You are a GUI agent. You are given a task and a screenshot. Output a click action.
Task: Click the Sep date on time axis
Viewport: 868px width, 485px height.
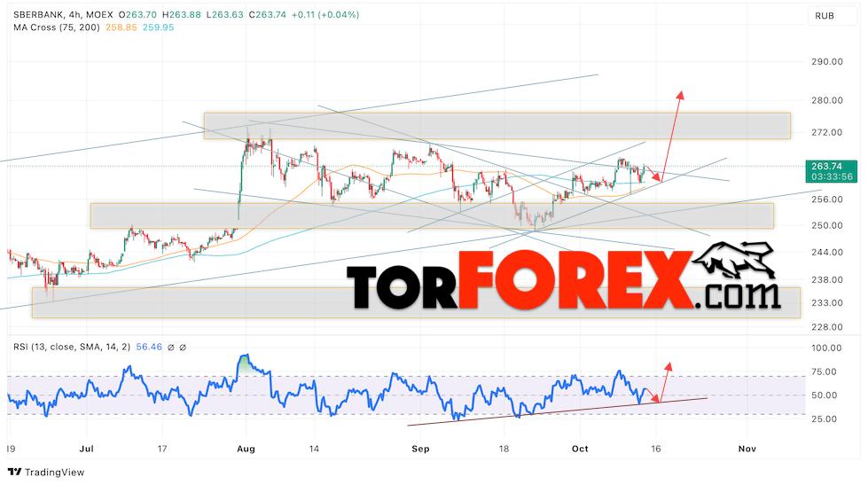click(421, 449)
